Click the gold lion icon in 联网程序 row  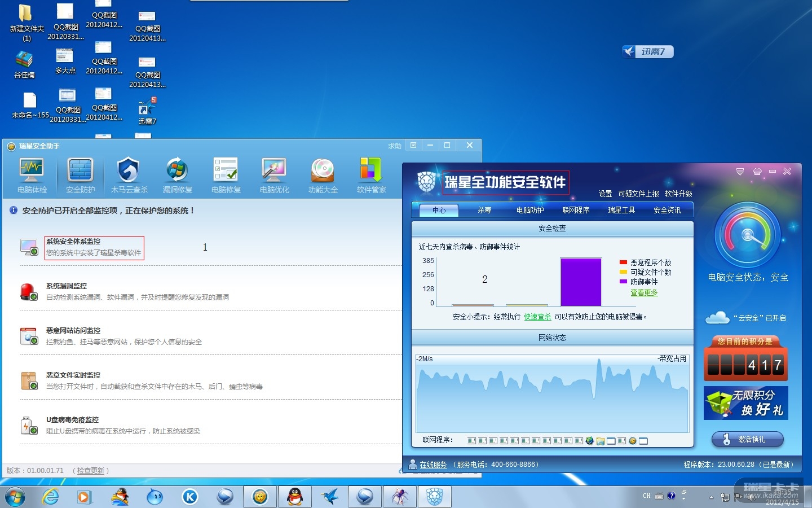click(633, 441)
